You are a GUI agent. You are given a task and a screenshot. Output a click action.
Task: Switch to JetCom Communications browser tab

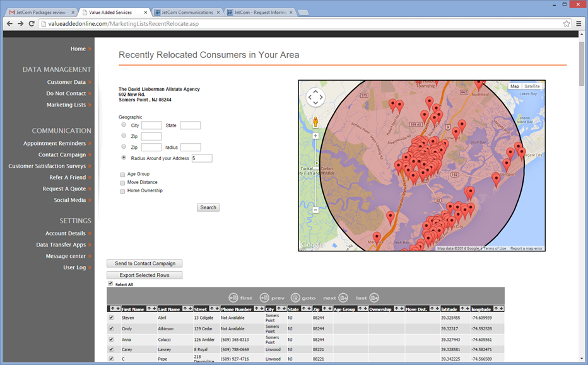pos(188,12)
